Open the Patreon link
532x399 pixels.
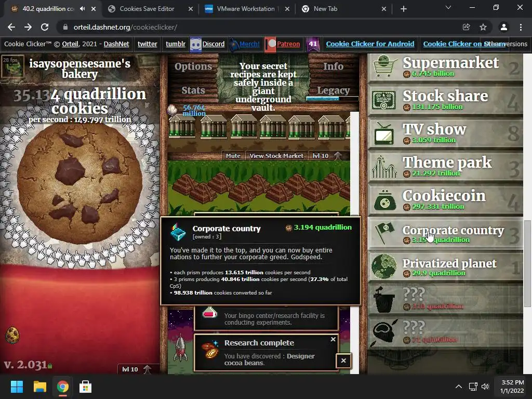tap(288, 44)
